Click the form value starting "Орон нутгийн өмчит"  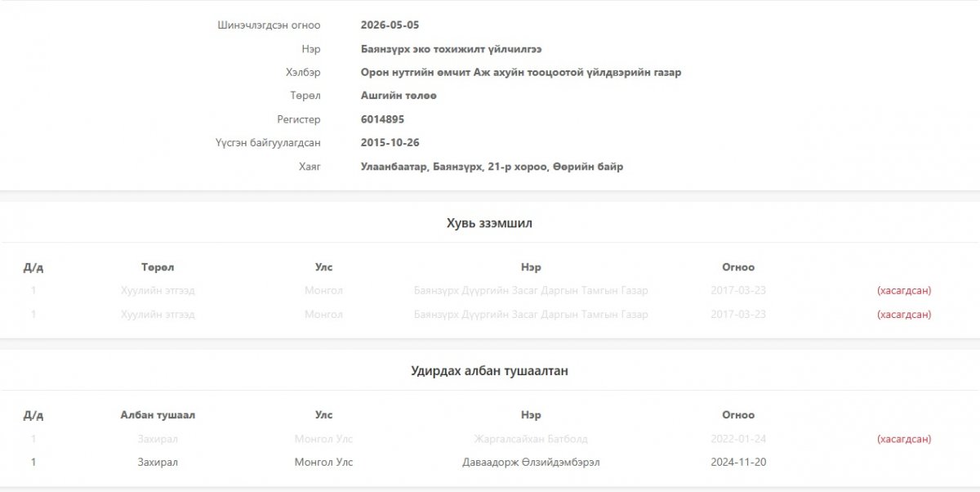point(521,73)
